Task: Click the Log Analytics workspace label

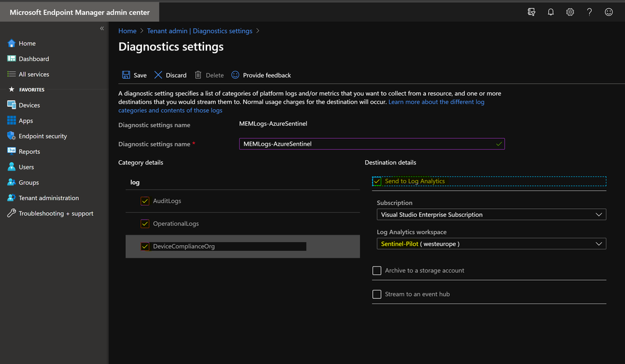Action: 412,231
